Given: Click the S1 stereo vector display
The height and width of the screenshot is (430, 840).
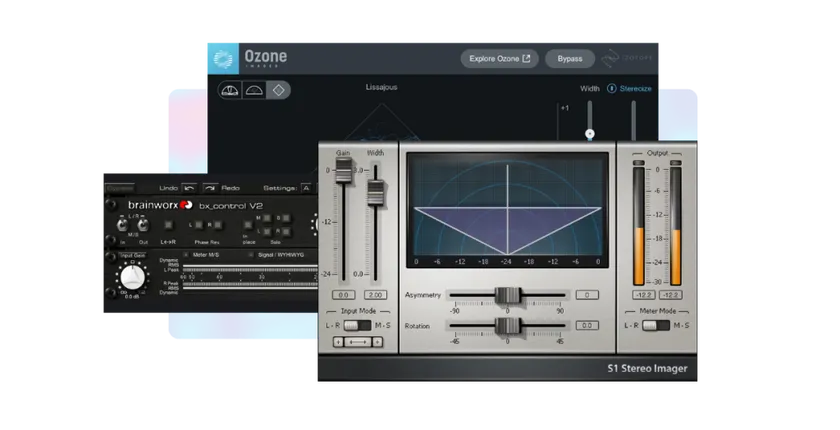Looking at the screenshot, I should [x=507, y=210].
